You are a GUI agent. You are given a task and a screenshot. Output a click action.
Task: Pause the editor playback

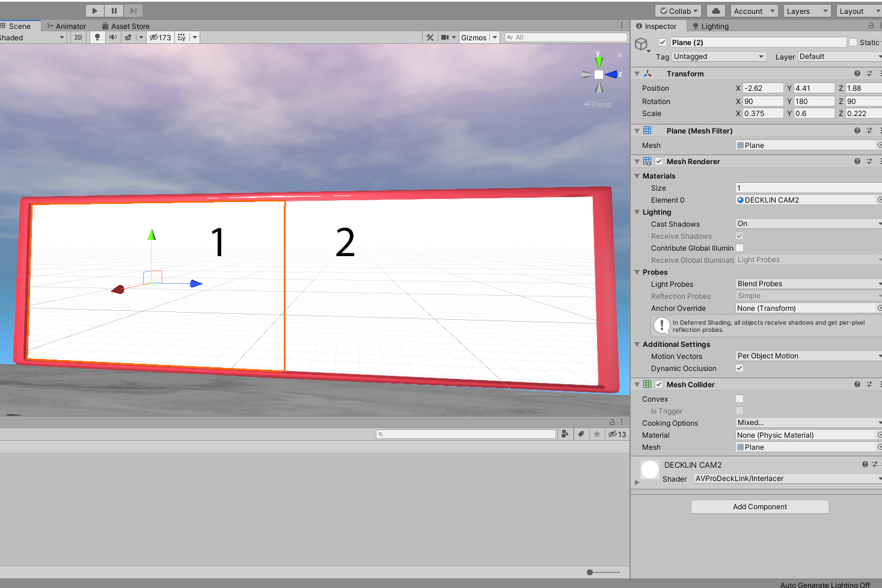point(114,10)
